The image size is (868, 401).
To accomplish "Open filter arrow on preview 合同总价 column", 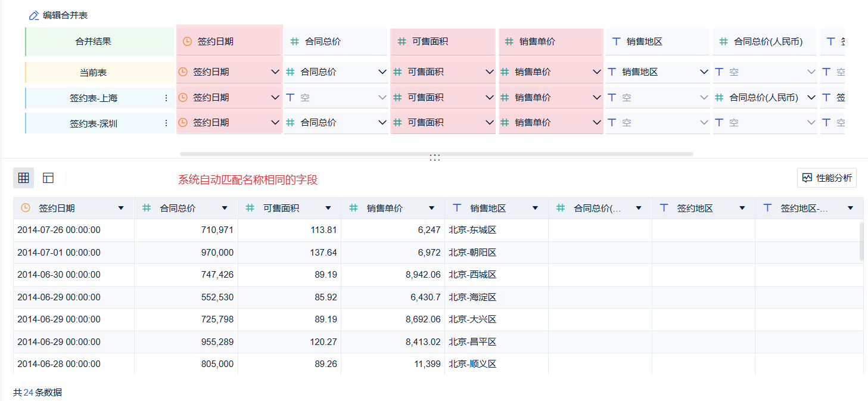I will point(225,209).
